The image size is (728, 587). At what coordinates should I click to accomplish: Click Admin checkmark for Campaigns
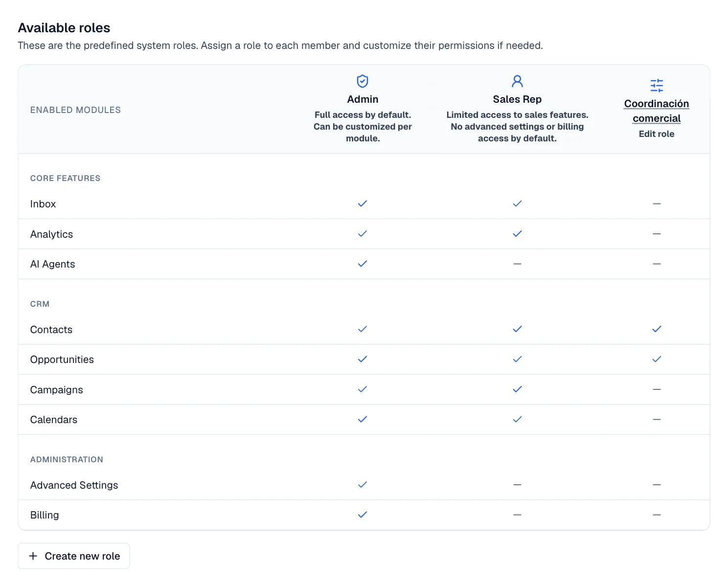tap(363, 389)
